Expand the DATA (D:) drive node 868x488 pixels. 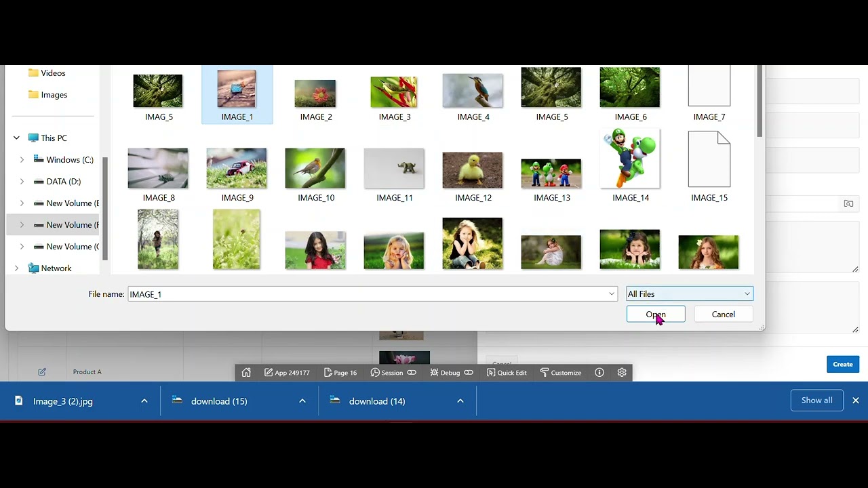point(22,182)
